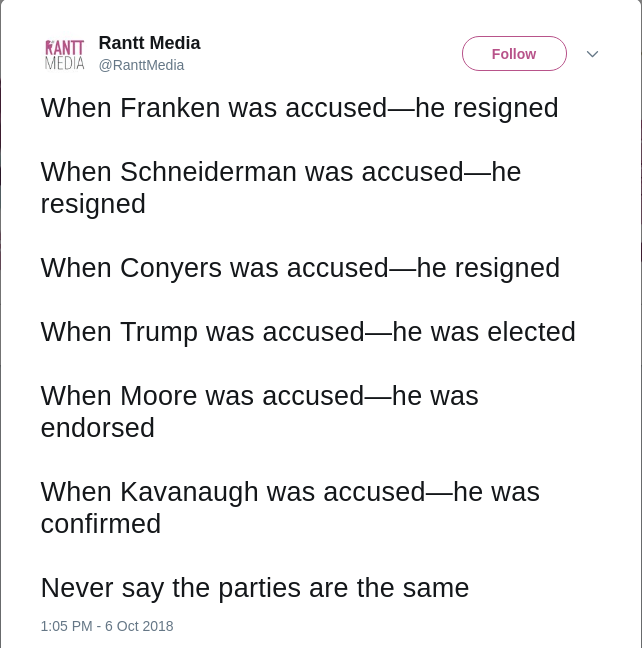Click the Moore was accused line

259,396
